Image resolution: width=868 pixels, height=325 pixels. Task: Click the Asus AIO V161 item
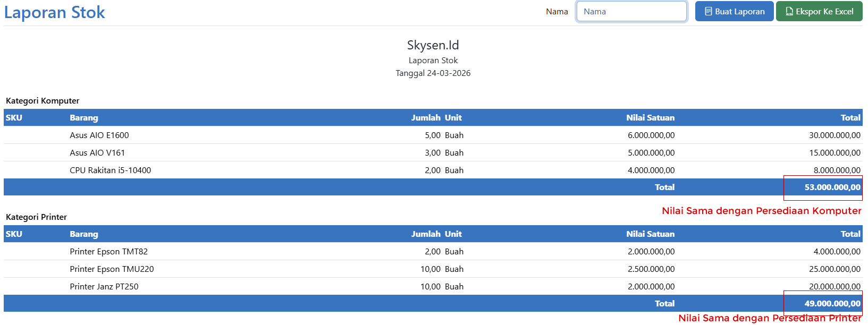pyautogui.click(x=97, y=153)
